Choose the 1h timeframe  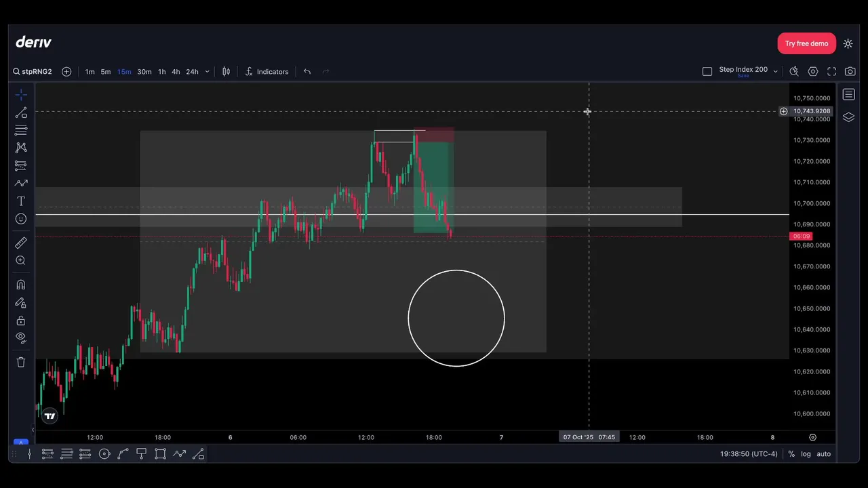coord(161,71)
